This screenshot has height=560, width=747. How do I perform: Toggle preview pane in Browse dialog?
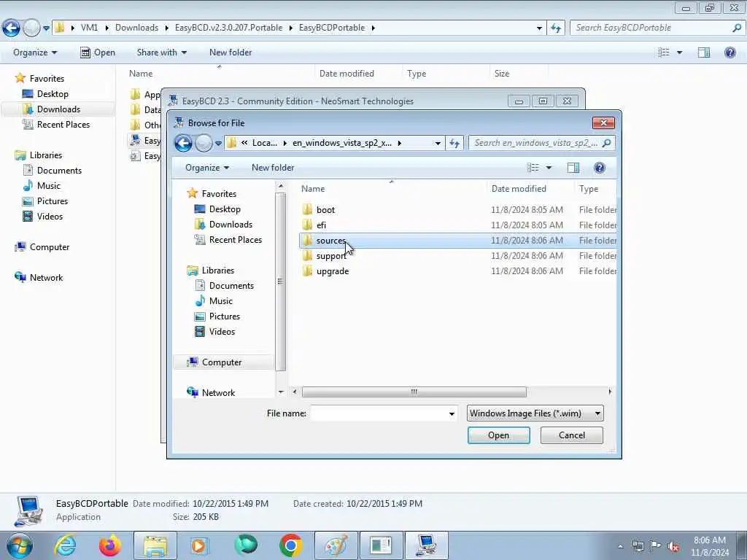573,168
